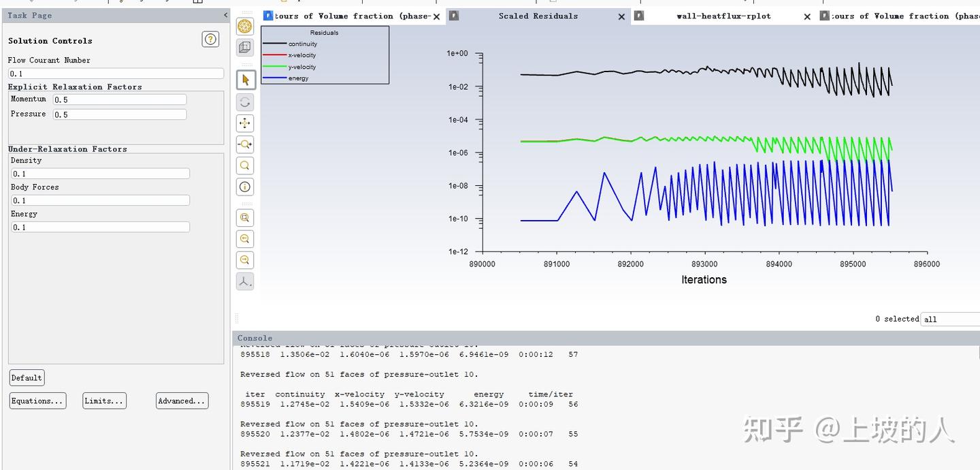The height and width of the screenshot is (470, 980).
Task: Select the arrow pointer selection tool
Action: [246, 80]
